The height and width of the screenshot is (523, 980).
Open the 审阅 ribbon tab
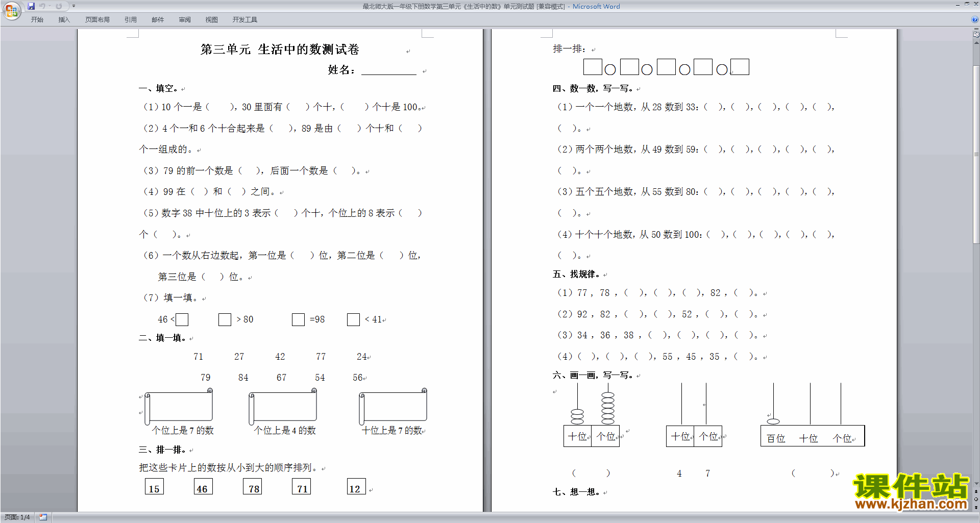coord(185,20)
